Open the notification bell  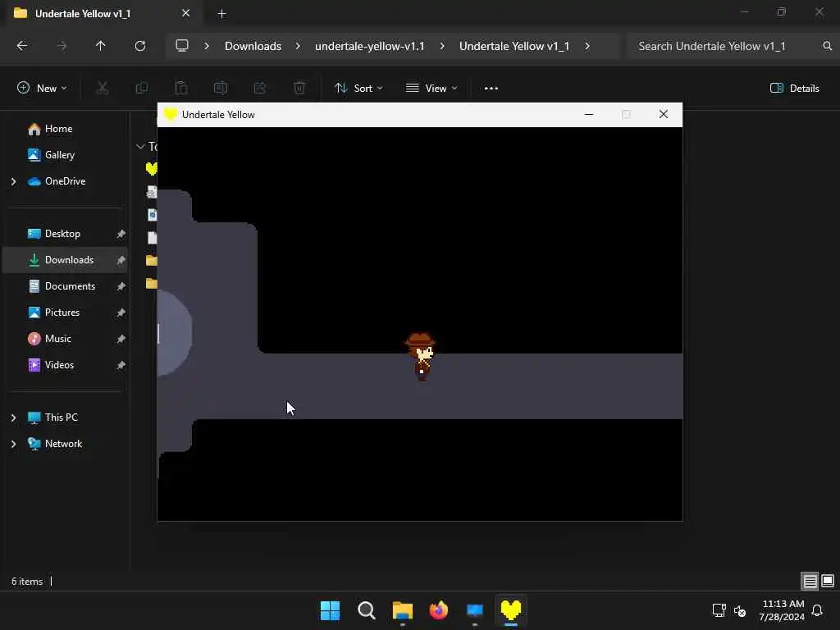coord(818,610)
